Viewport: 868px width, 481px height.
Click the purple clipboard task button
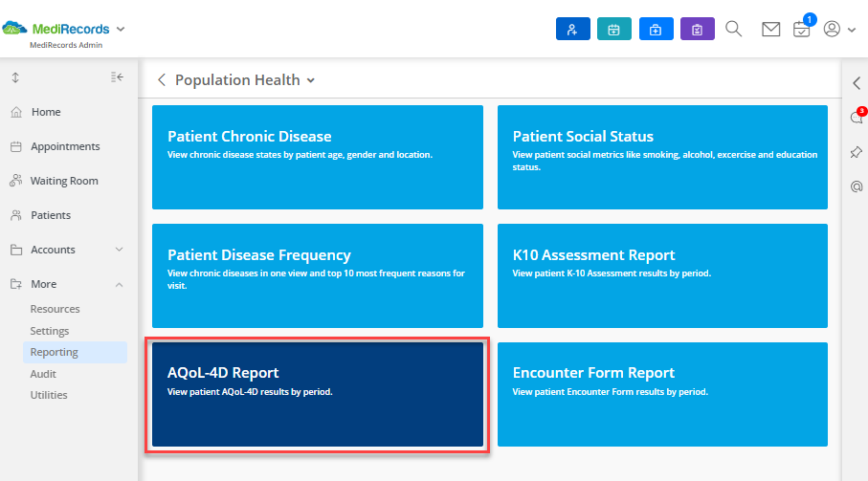698,30
